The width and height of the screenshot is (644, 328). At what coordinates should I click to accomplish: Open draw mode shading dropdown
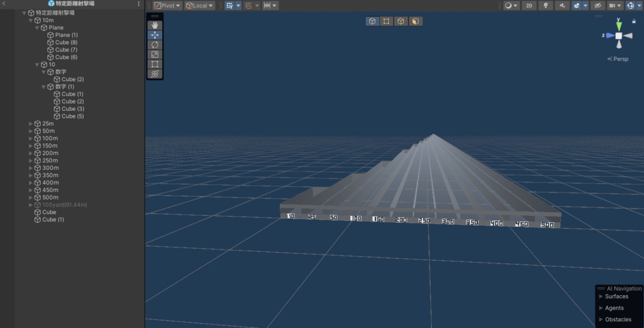click(x=511, y=6)
